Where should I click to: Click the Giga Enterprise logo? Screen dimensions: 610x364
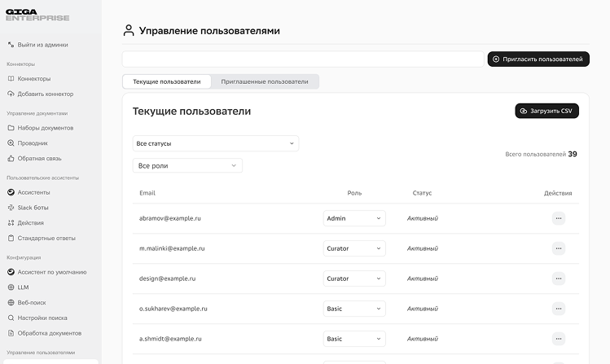(x=37, y=15)
